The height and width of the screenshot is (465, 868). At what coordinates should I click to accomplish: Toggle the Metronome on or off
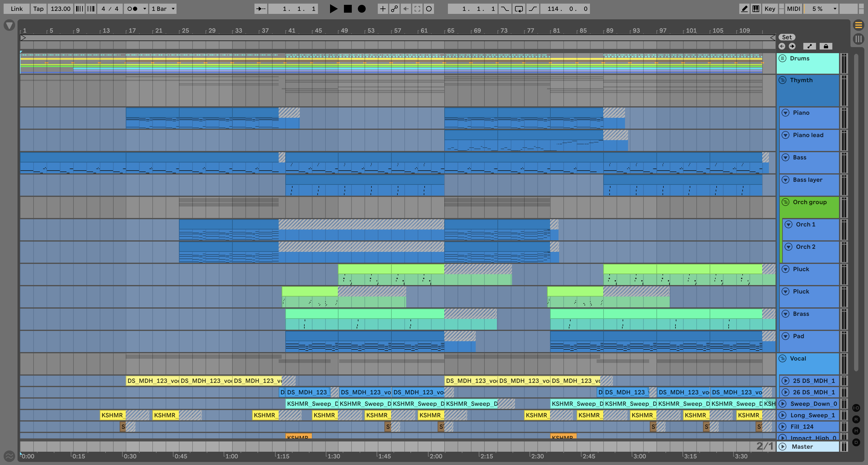point(132,9)
